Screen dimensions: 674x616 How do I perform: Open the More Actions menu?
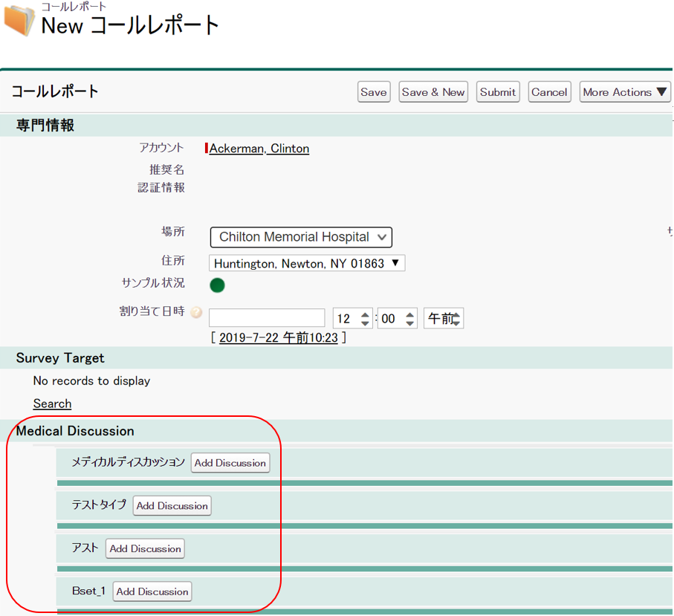[624, 92]
